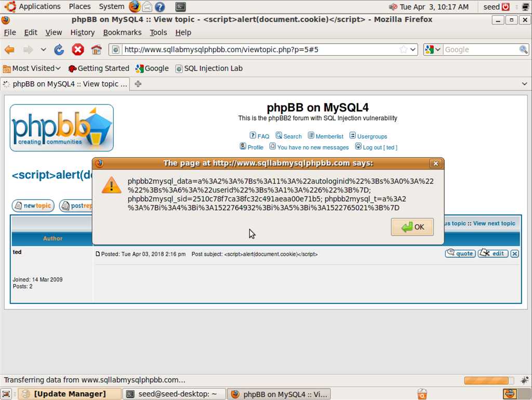Click the quote post button
The height and width of the screenshot is (400, 532).
tap(460, 253)
